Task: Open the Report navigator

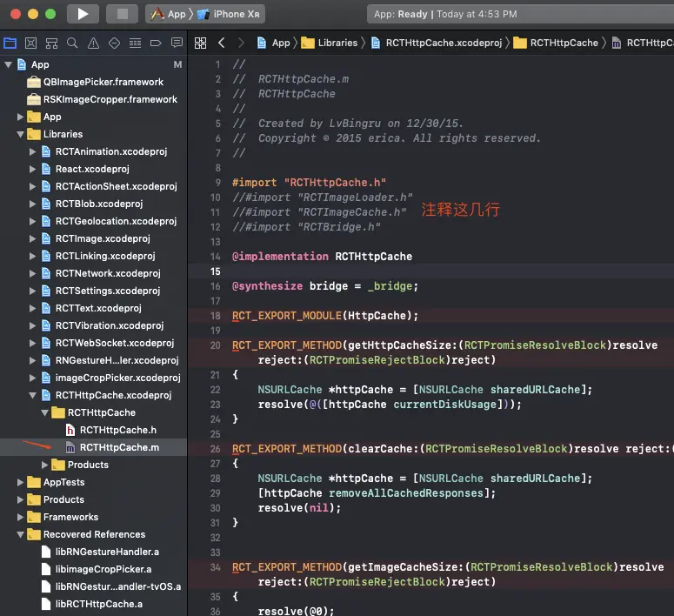Action: 177,43
